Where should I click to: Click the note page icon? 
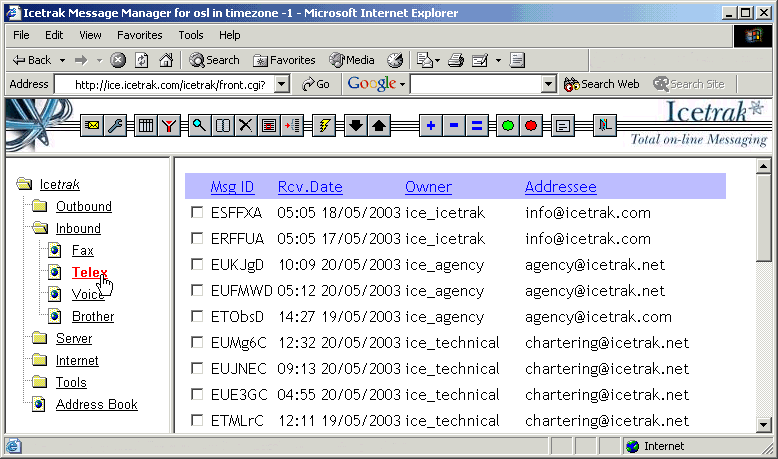563,126
